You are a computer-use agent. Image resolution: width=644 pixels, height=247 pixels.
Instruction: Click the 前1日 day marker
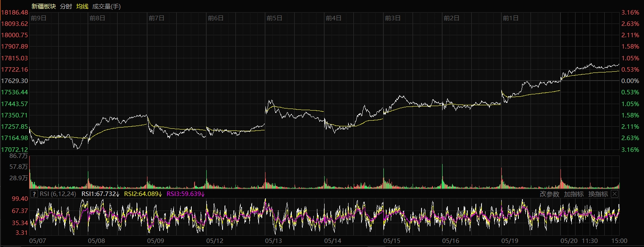pyautogui.click(x=511, y=18)
